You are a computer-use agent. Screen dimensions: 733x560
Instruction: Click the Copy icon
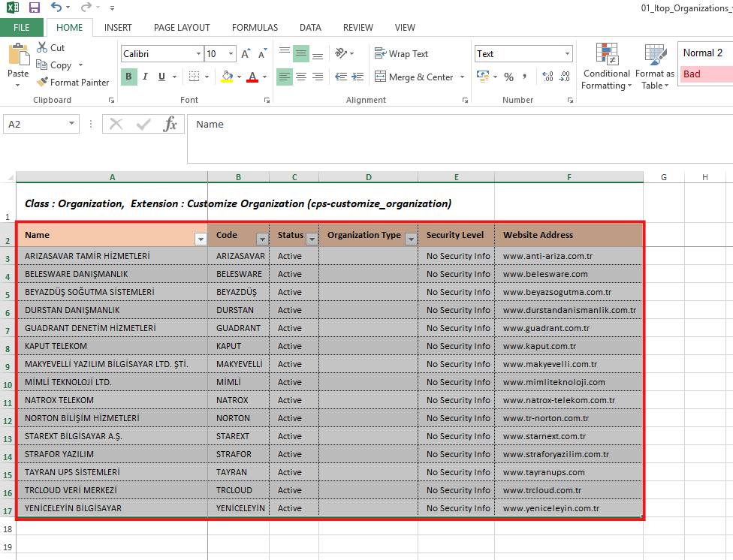click(42, 65)
